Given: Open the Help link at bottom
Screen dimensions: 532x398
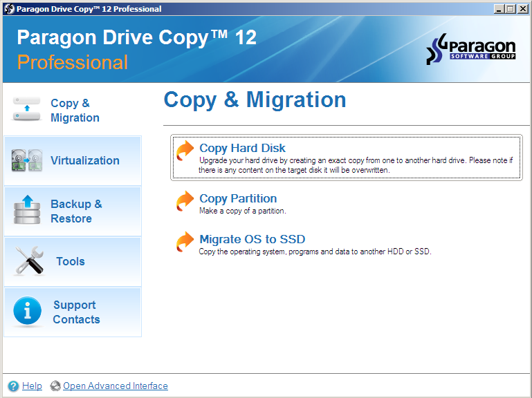Looking at the screenshot, I should pyautogui.click(x=32, y=386).
